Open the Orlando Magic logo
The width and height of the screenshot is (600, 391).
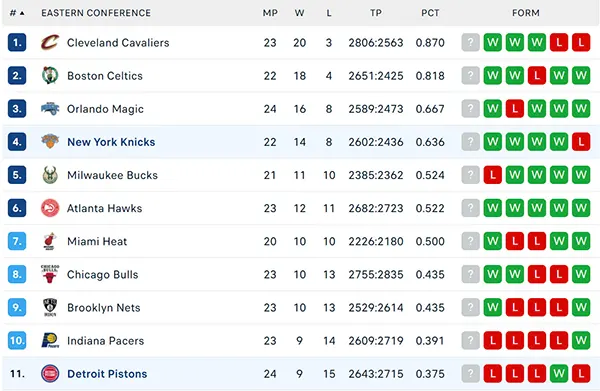[50, 109]
